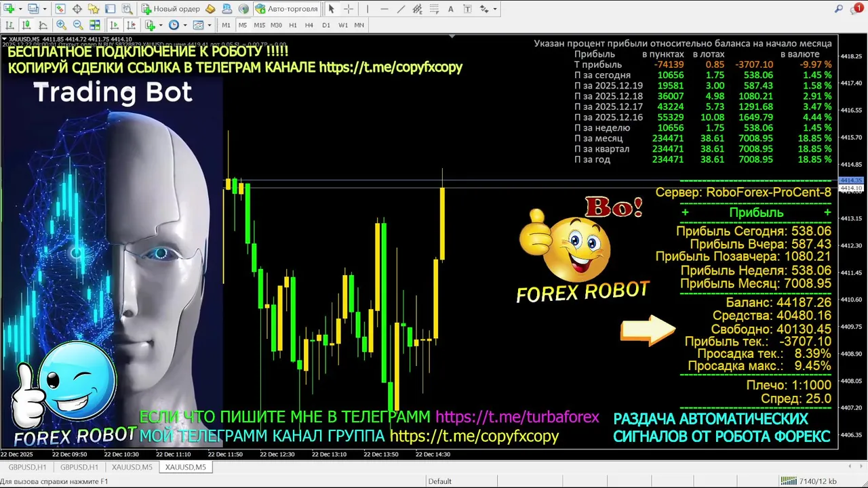Set timeframe to H1
868x488 pixels.
[x=293, y=25]
